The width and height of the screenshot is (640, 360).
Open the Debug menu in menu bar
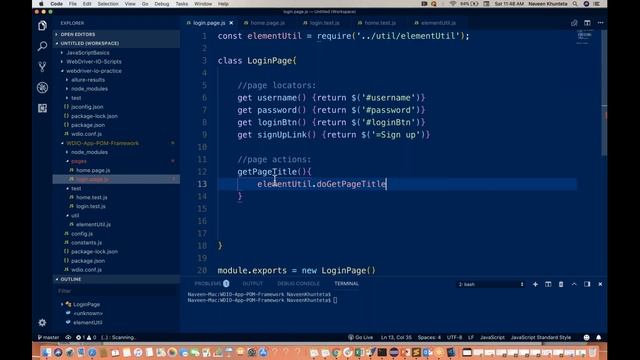pos(162,4)
